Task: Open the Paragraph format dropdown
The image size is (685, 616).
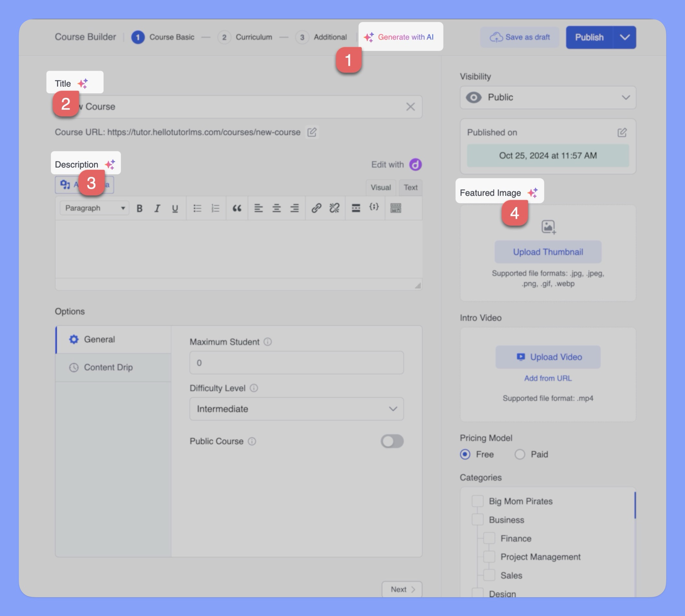Action: [x=94, y=208]
